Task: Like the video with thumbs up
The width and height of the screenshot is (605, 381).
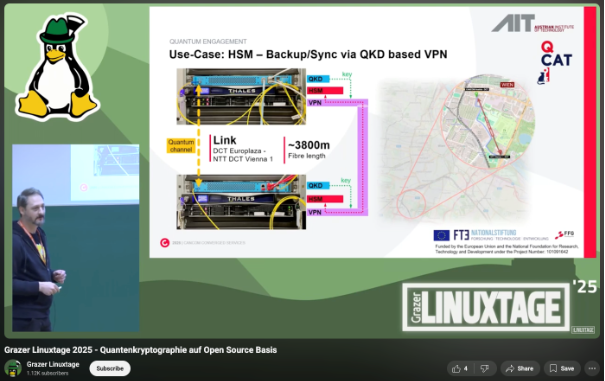Action: click(460, 369)
